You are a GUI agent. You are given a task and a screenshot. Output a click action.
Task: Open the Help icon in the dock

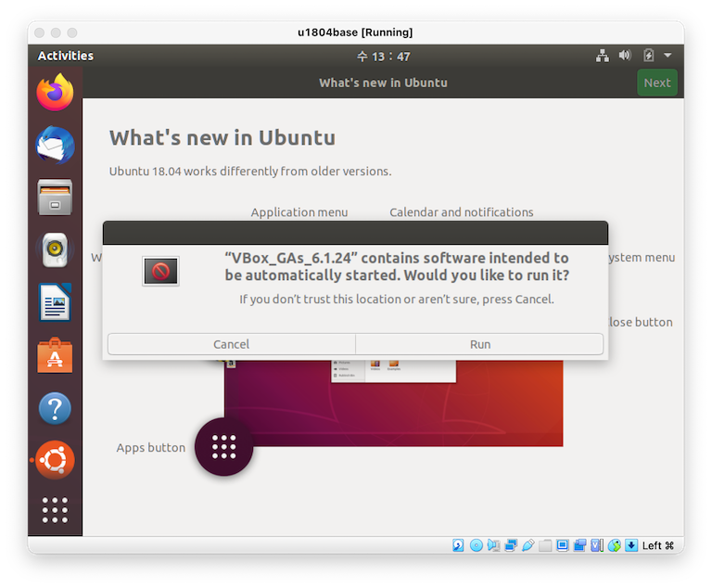(55, 408)
